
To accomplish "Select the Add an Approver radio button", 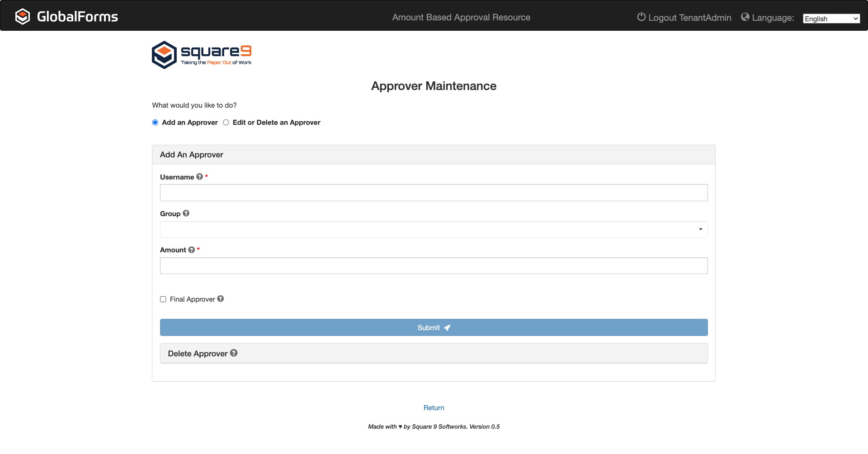I will pyautogui.click(x=155, y=122).
